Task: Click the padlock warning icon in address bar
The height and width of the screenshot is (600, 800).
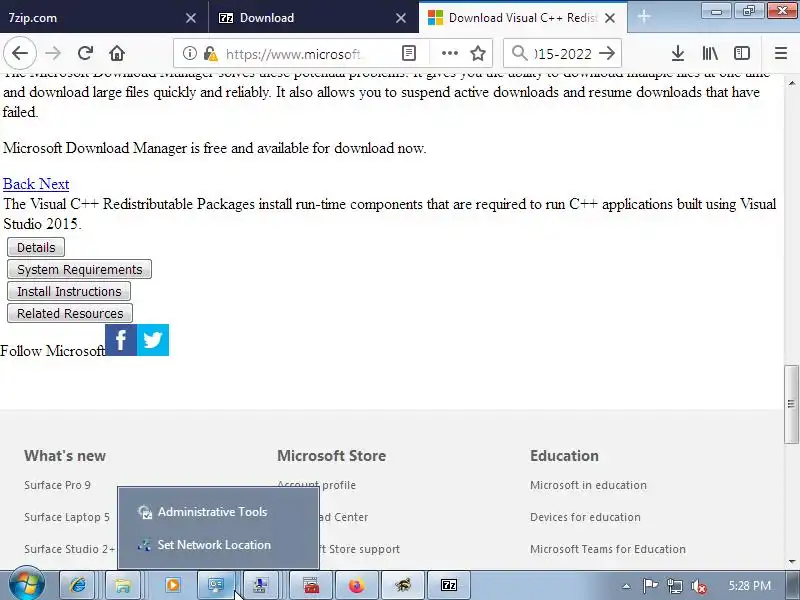Action: point(210,53)
